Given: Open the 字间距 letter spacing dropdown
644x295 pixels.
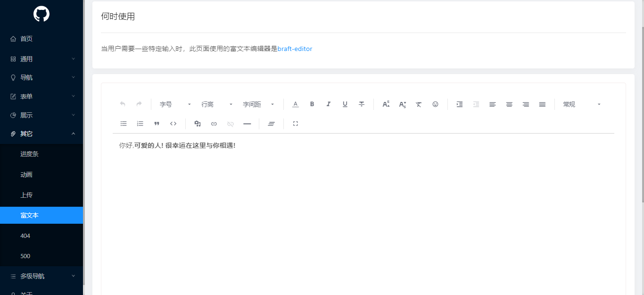Looking at the screenshot, I should pyautogui.click(x=258, y=104).
